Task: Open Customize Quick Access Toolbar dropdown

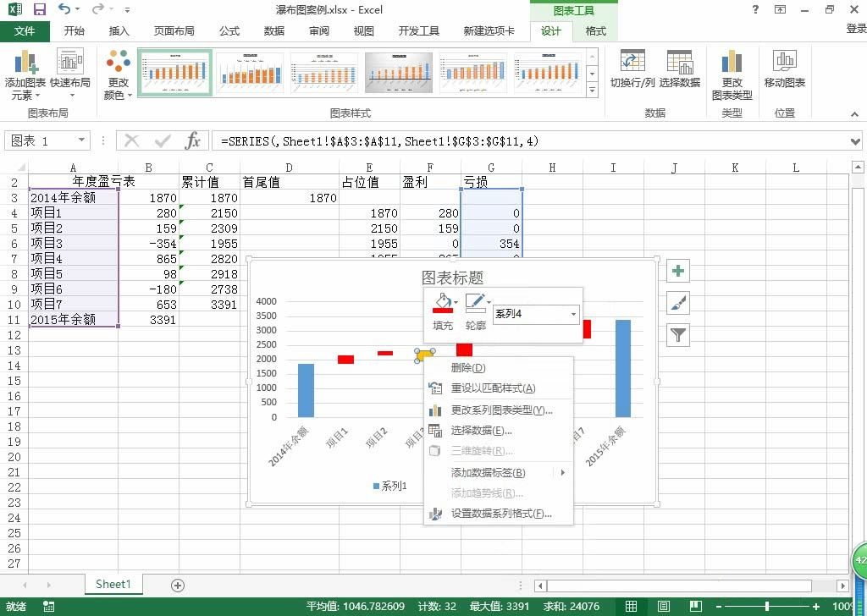Action: [127, 9]
